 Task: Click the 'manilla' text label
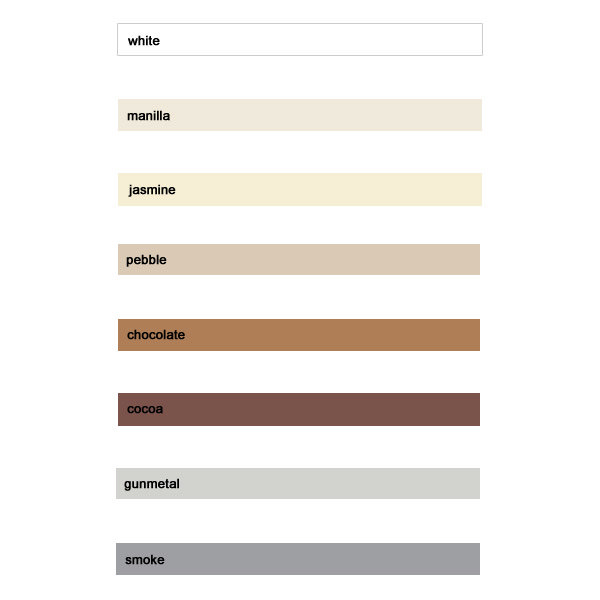coord(148,116)
